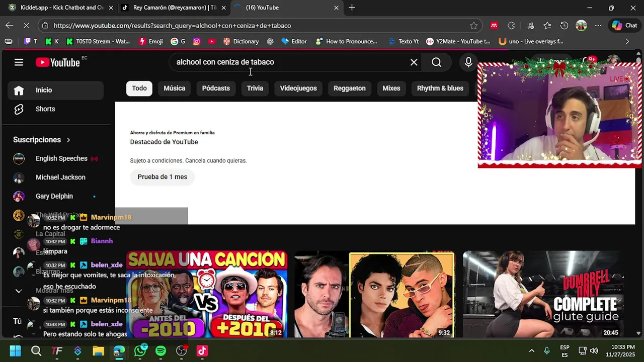
Task: Select the Música filter chip
Action: click(175, 88)
